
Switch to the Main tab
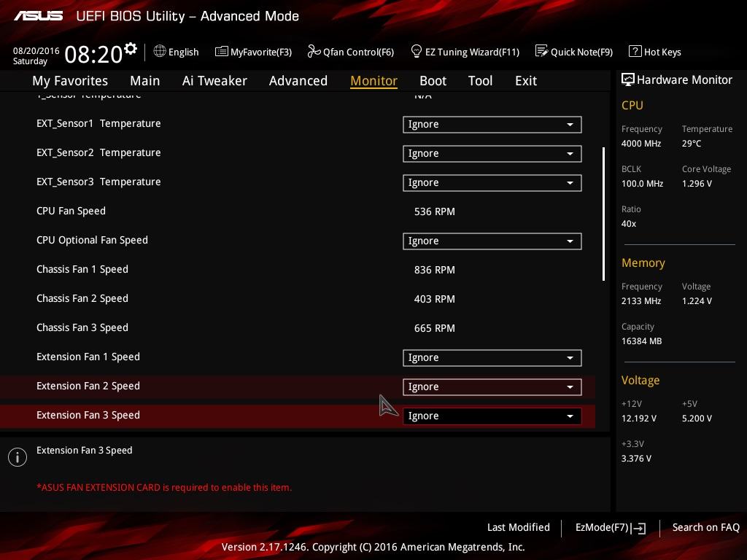pyautogui.click(x=145, y=81)
